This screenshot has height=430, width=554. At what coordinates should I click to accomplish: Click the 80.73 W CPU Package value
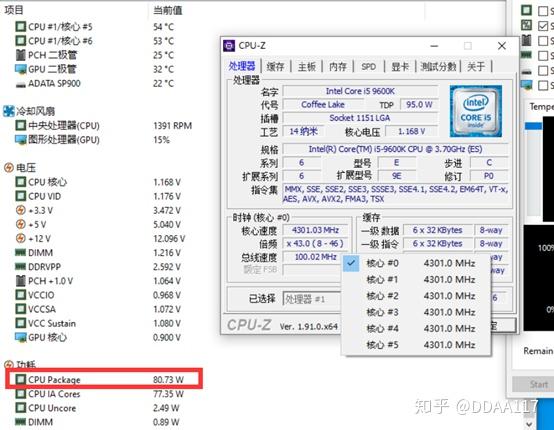(x=168, y=379)
